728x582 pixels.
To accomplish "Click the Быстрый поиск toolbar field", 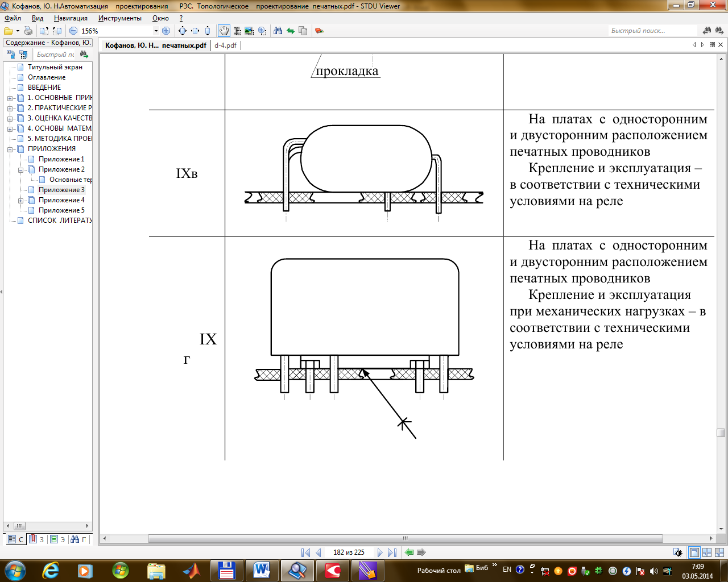I will [x=653, y=31].
